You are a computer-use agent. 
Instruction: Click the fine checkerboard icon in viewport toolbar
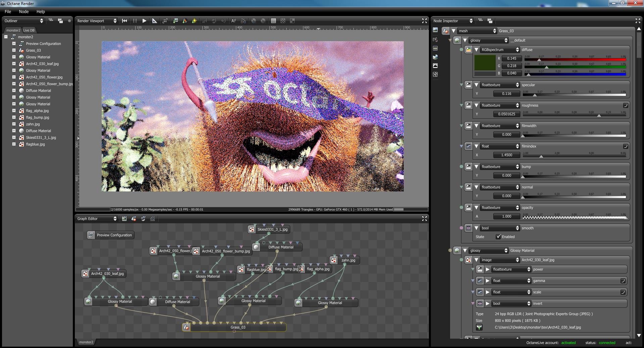coord(274,21)
